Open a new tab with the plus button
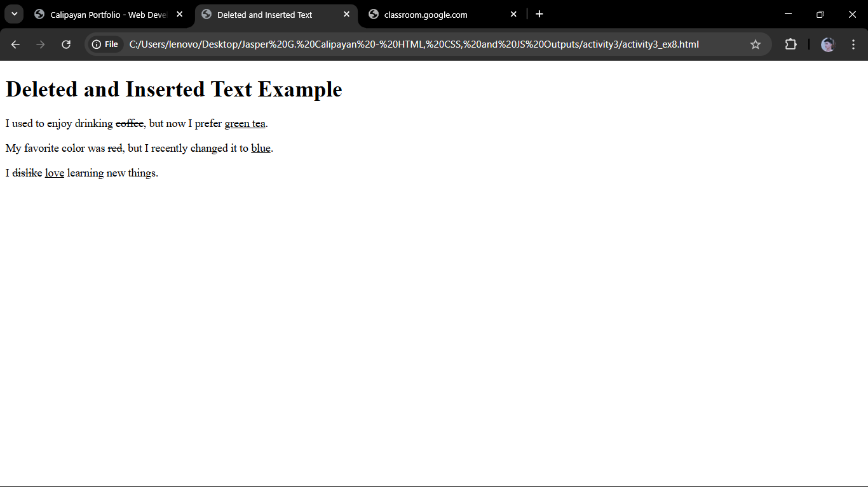This screenshot has height=487, width=868. [x=539, y=14]
